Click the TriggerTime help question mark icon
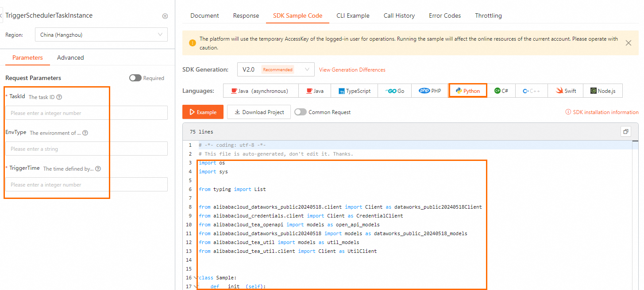 (x=98, y=168)
